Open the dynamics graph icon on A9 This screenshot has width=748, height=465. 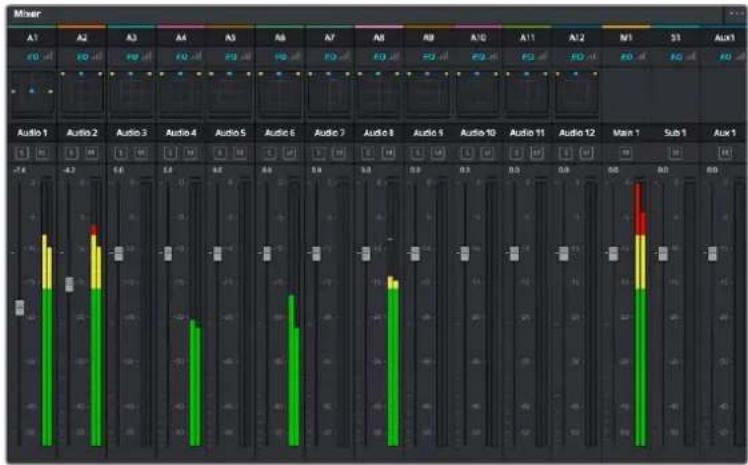click(444, 57)
